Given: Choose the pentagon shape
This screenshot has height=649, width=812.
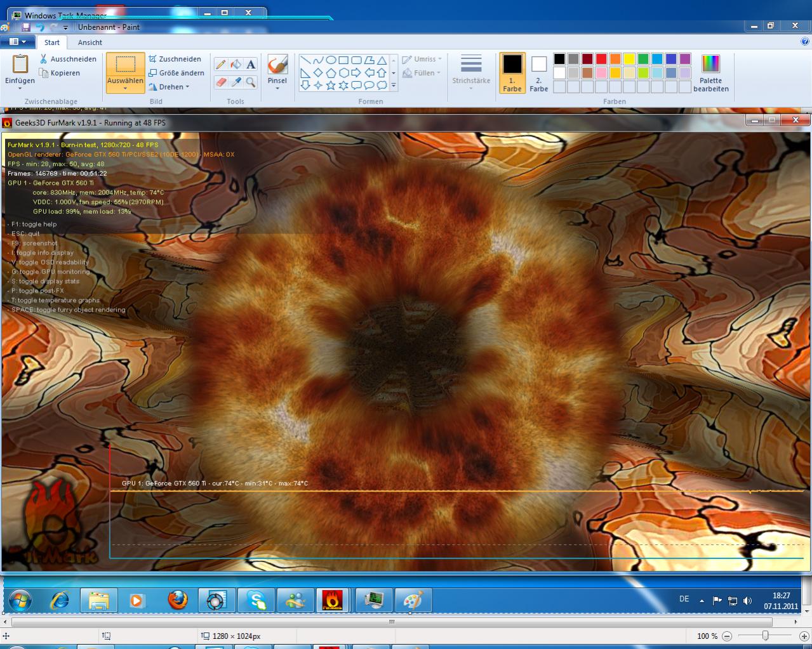Looking at the screenshot, I should pos(331,73).
